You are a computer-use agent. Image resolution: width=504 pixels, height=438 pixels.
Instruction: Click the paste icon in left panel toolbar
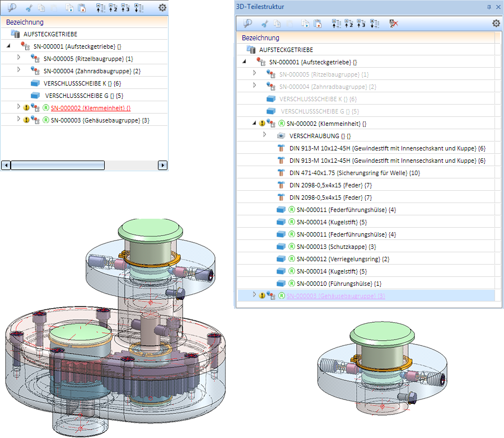click(x=82, y=8)
